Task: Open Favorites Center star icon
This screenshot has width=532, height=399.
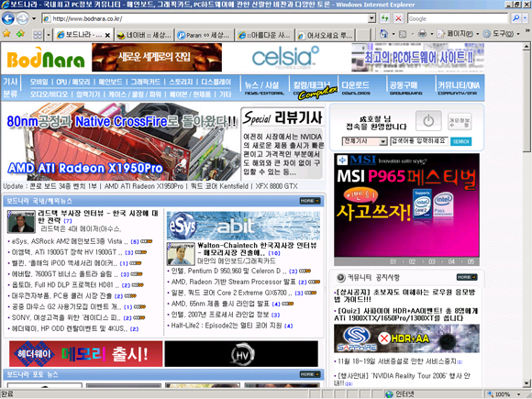Action: click(x=6, y=34)
